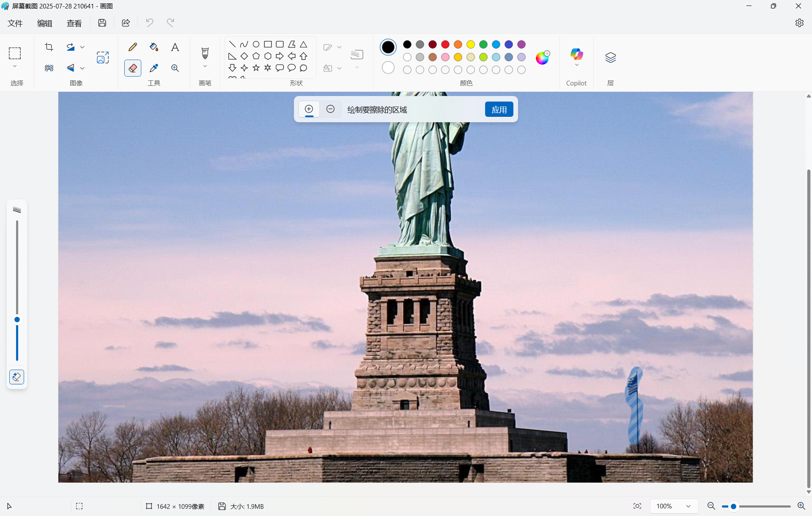This screenshot has height=516, width=812.
Task: Click the blue striped erase mark on canvas
Action: click(x=634, y=405)
